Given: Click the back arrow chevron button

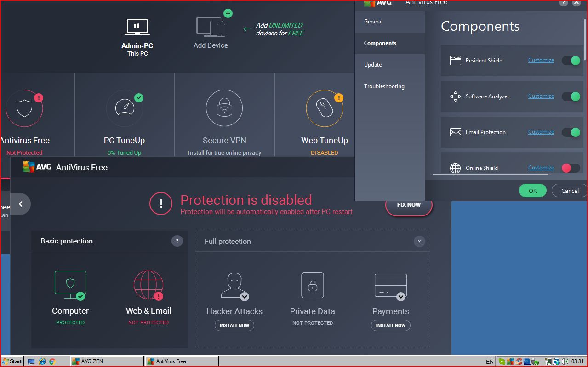Looking at the screenshot, I should pos(21,204).
